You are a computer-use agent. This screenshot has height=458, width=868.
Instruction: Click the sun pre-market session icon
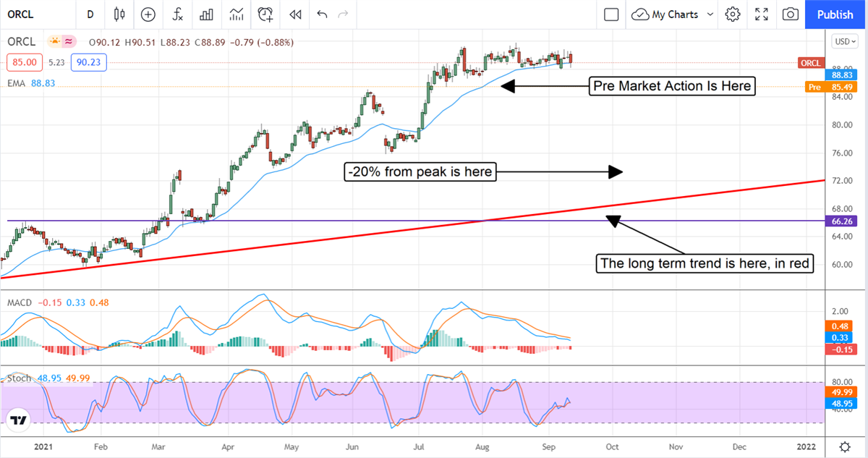pyautogui.click(x=54, y=42)
